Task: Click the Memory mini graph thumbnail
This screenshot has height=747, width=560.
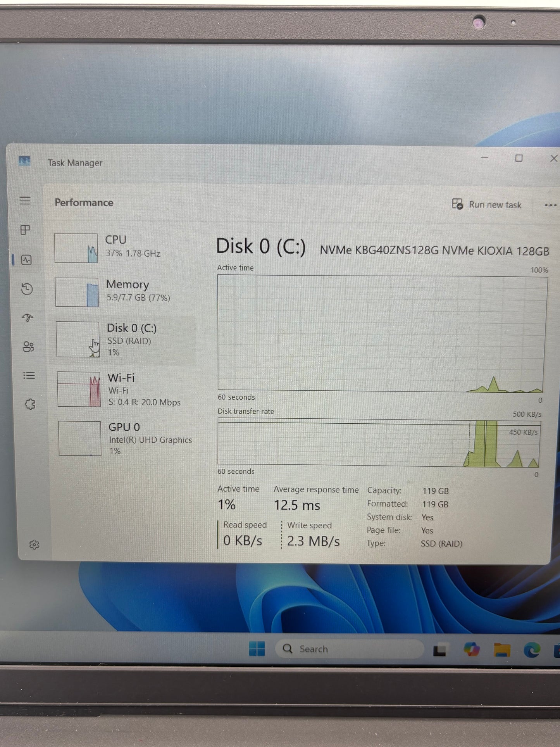Action: 77,292
